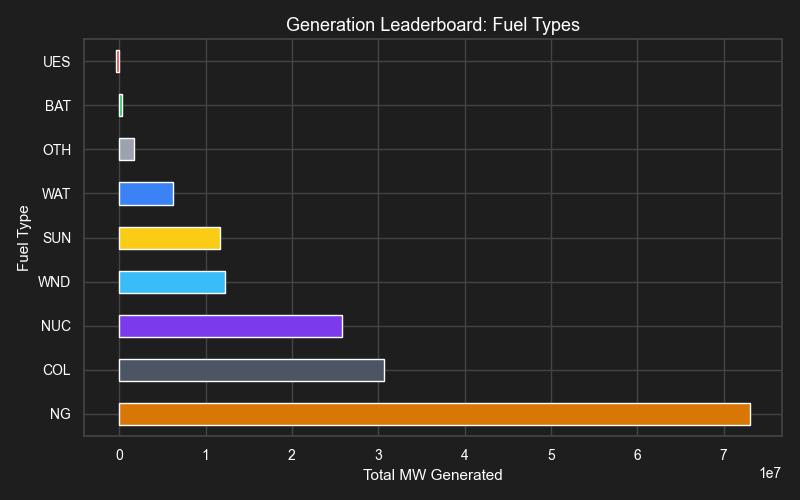Click the 1e7 scale exponent label
The width and height of the screenshot is (800, 500).
[770, 473]
